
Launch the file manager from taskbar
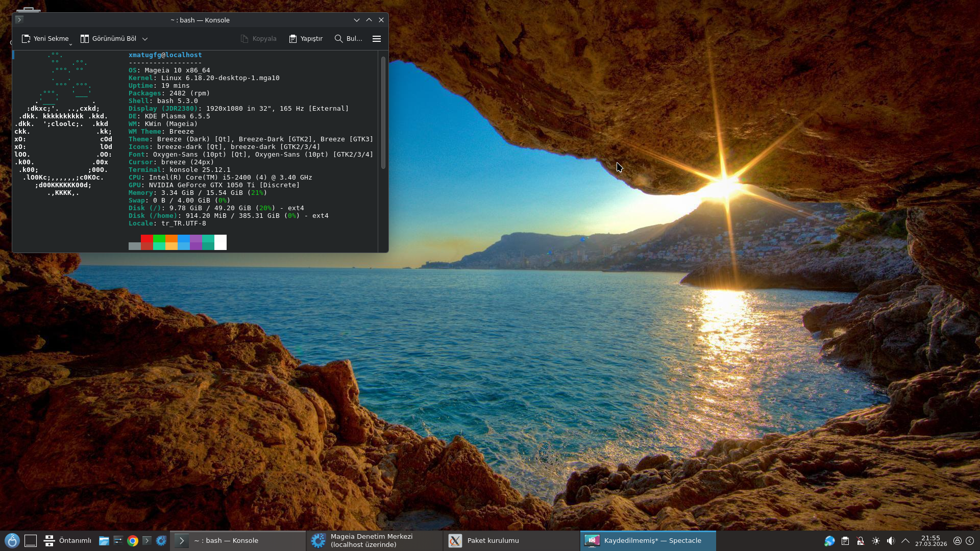[104, 541]
